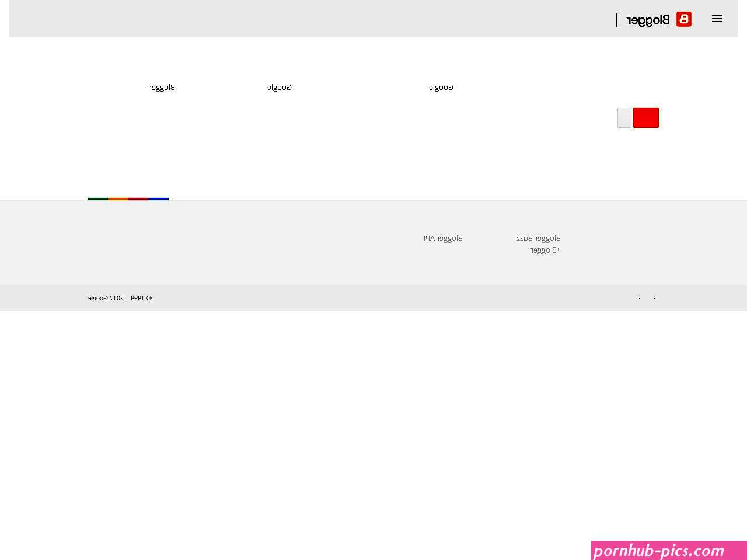Click the orange Blogger 'B' logo icon
Viewport: 747px width, 560px height.
(684, 19)
